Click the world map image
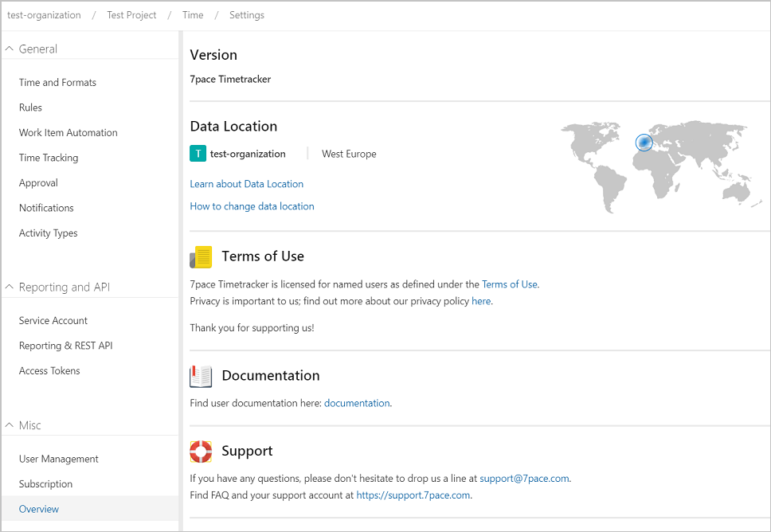The height and width of the screenshot is (532, 771). pyautogui.click(x=661, y=166)
